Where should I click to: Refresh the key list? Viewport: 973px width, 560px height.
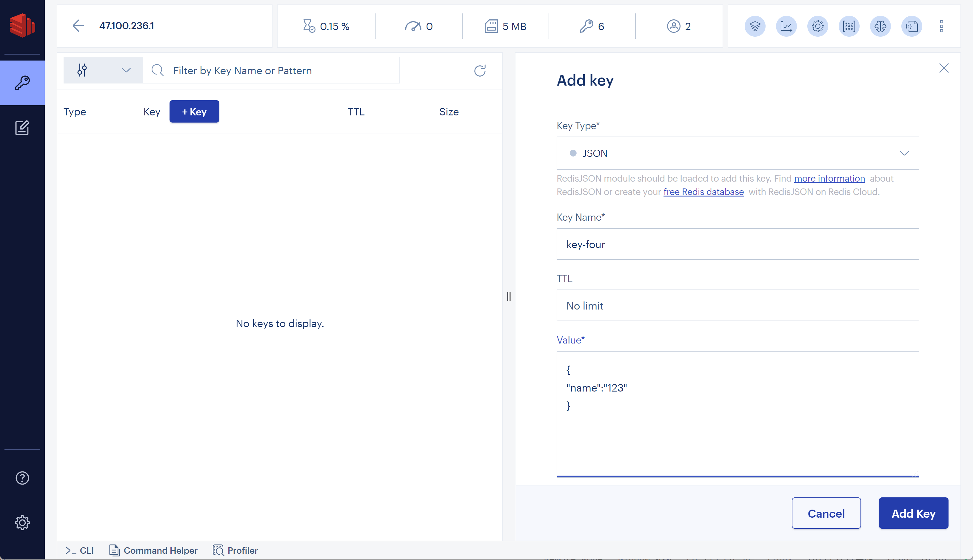click(x=480, y=70)
